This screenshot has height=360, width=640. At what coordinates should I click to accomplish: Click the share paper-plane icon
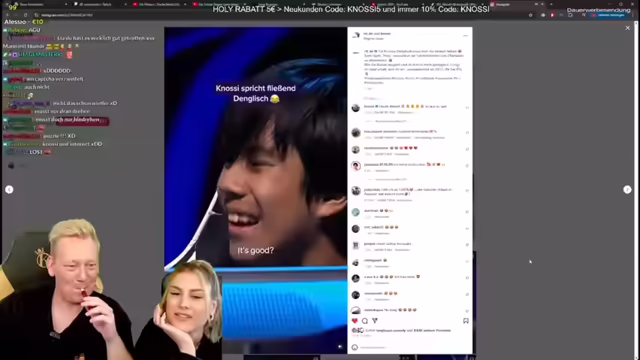(375, 321)
